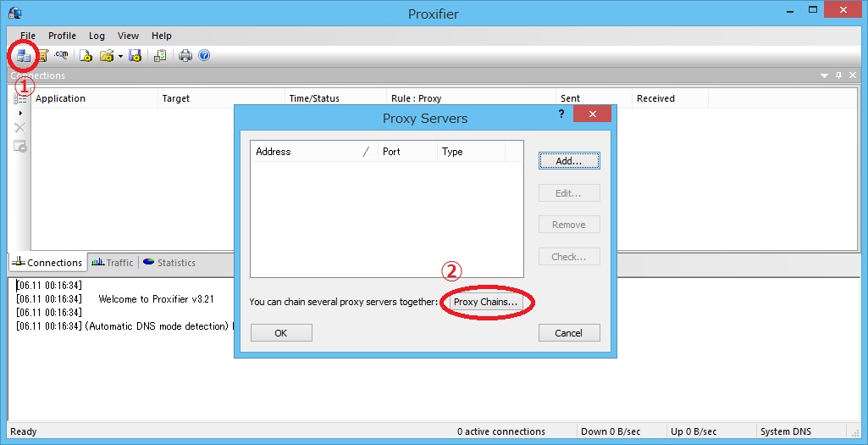868x445 pixels.
Task: Click 'Down 0 B/sec' status entry
Action: point(611,431)
